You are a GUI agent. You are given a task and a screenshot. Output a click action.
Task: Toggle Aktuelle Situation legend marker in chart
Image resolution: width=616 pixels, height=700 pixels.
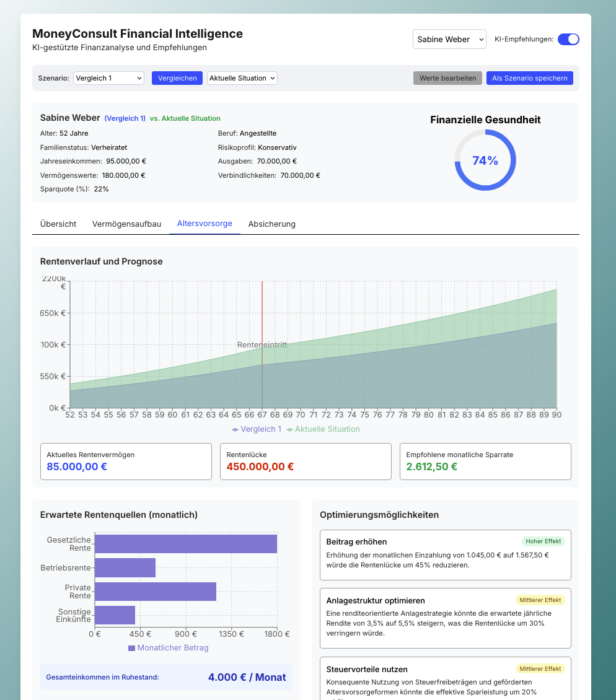(289, 429)
